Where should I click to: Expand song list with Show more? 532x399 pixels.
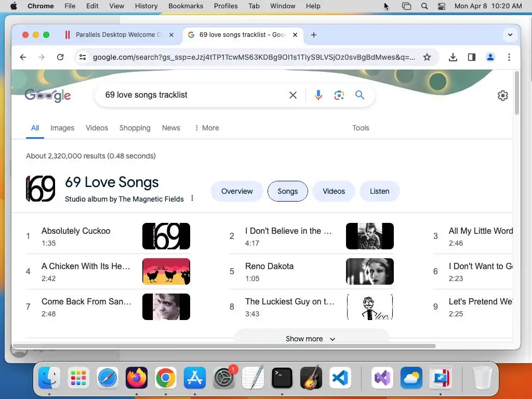tap(311, 339)
